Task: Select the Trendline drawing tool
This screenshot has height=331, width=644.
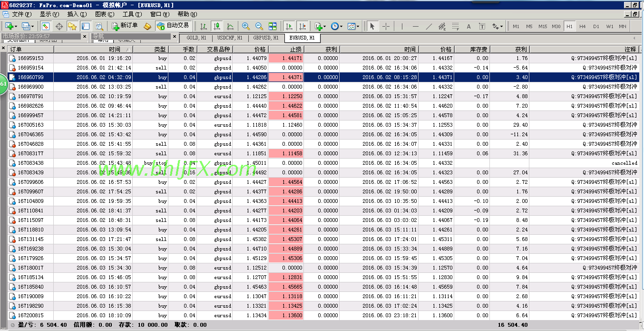Action: pyautogui.click(x=429, y=26)
